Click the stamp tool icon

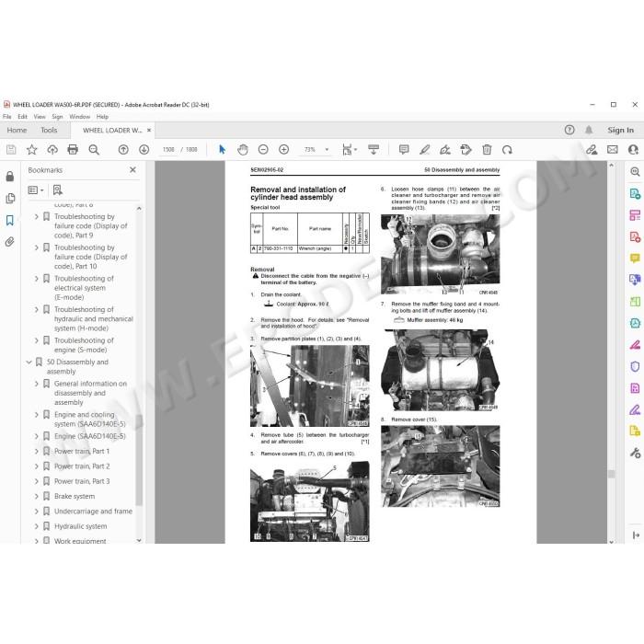(466, 150)
